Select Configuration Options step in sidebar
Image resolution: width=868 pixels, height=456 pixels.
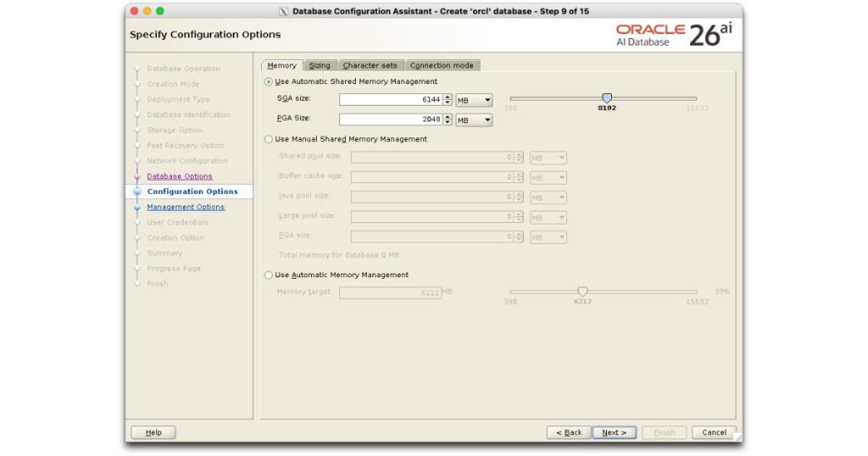tap(192, 192)
